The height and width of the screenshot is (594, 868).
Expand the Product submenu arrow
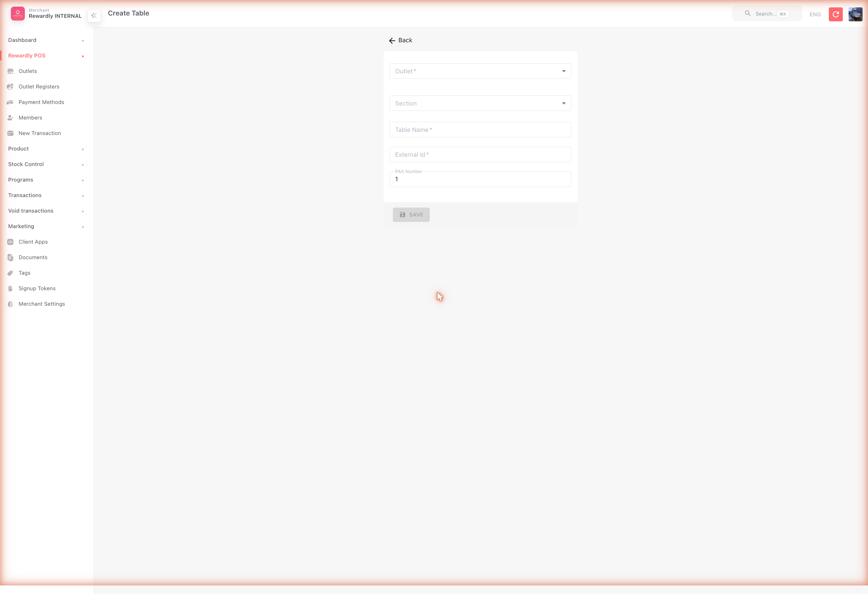coord(83,149)
